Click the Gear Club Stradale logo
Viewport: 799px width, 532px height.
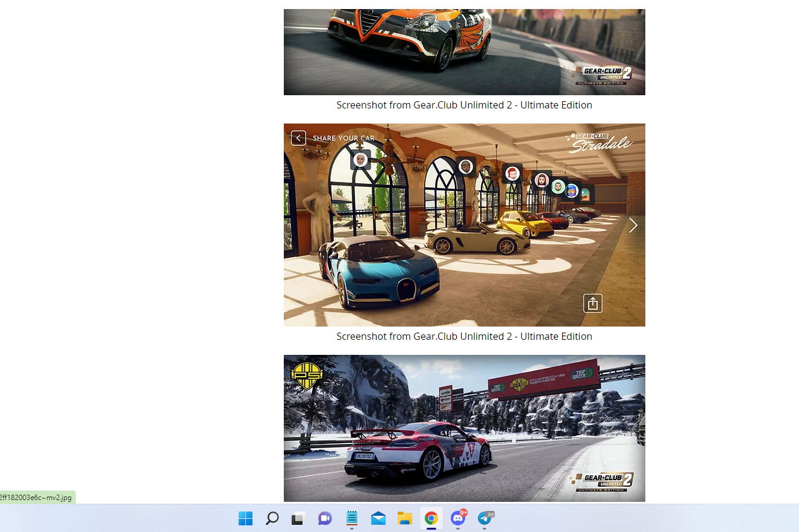click(600, 142)
